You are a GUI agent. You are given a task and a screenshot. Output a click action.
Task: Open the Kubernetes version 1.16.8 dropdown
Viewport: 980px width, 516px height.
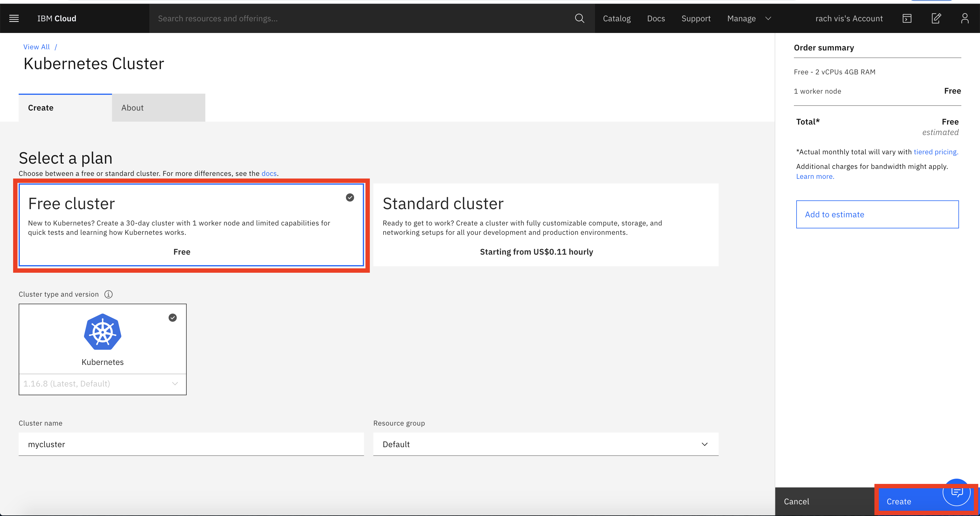click(x=102, y=384)
